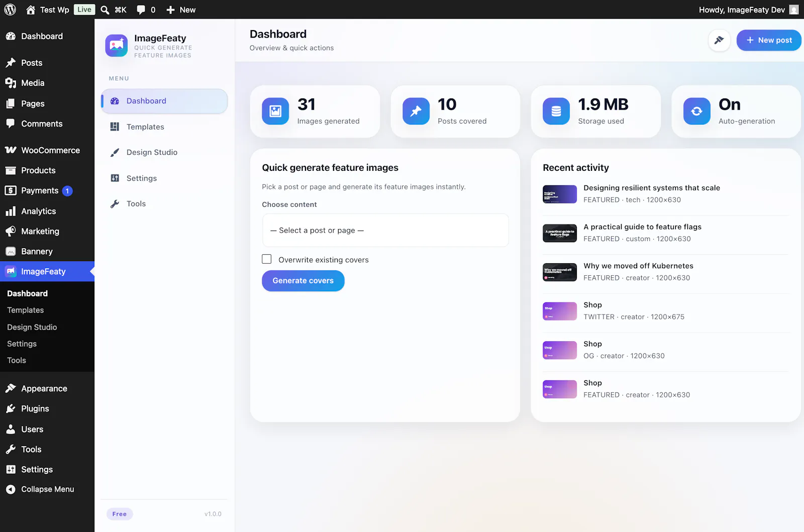Click the Live status badge
This screenshot has height=532, width=804.
[84, 10]
